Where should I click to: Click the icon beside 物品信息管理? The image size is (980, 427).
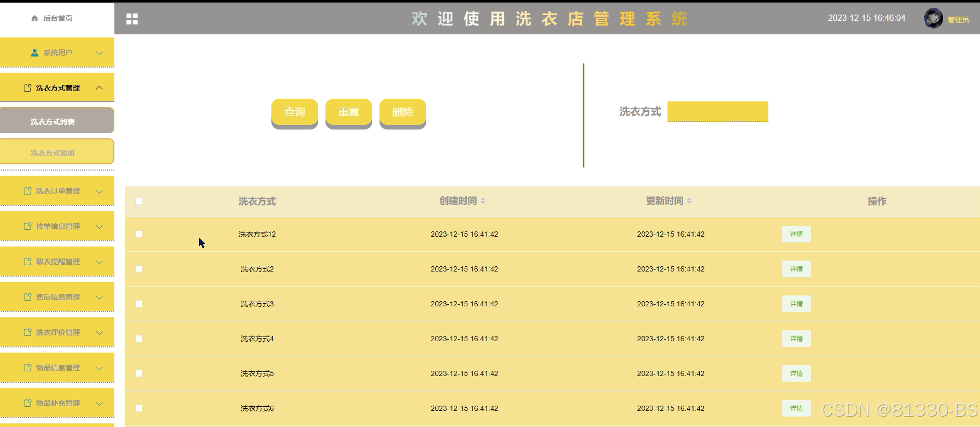pos(28,368)
